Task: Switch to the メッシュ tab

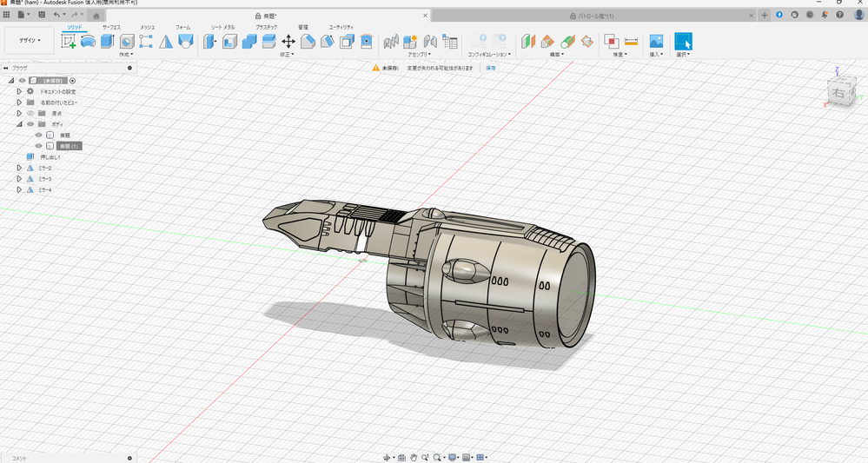Action: [147, 27]
